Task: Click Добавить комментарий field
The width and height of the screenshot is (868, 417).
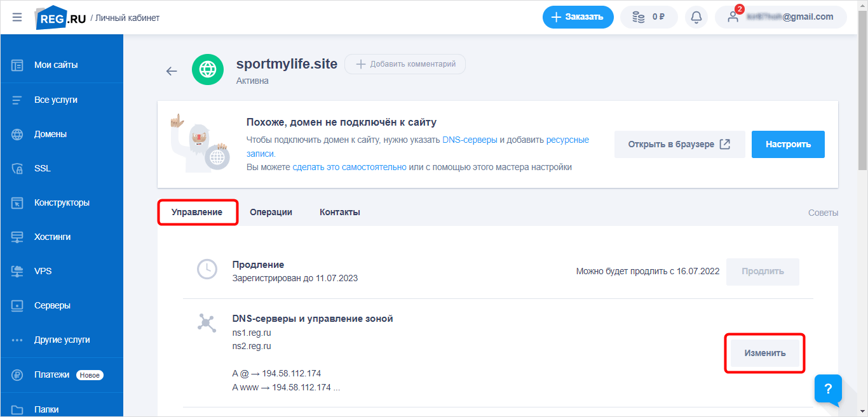Action: (405, 64)
